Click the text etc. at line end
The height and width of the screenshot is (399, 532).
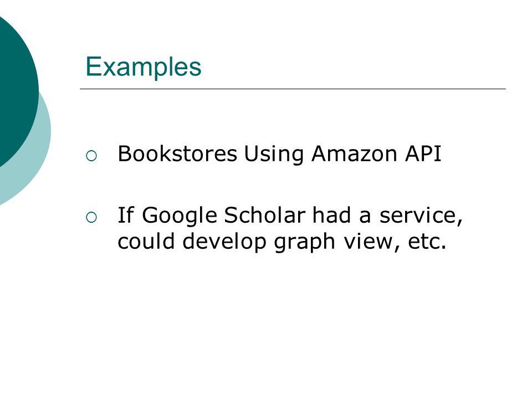pos(427,242)
